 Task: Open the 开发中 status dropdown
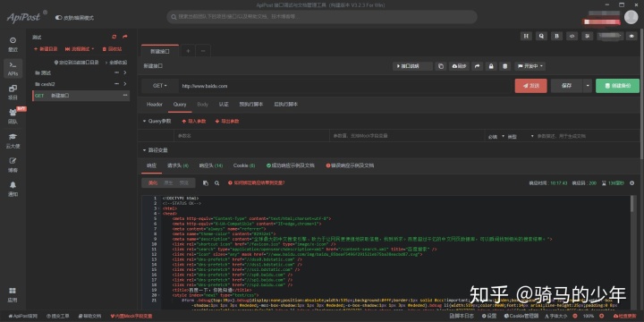point(530,66)
